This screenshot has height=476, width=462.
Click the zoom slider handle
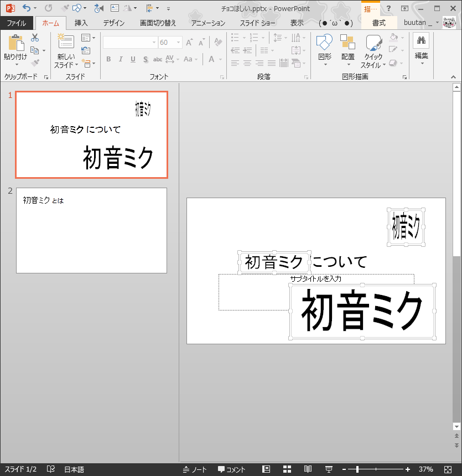pos(357,469)
